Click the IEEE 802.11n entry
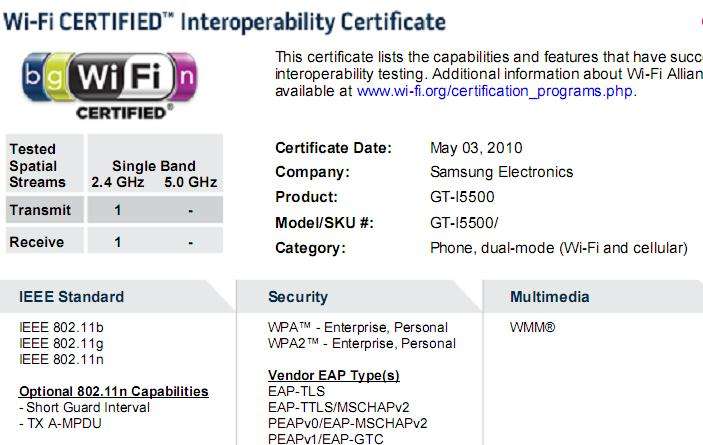 point(61,359)
